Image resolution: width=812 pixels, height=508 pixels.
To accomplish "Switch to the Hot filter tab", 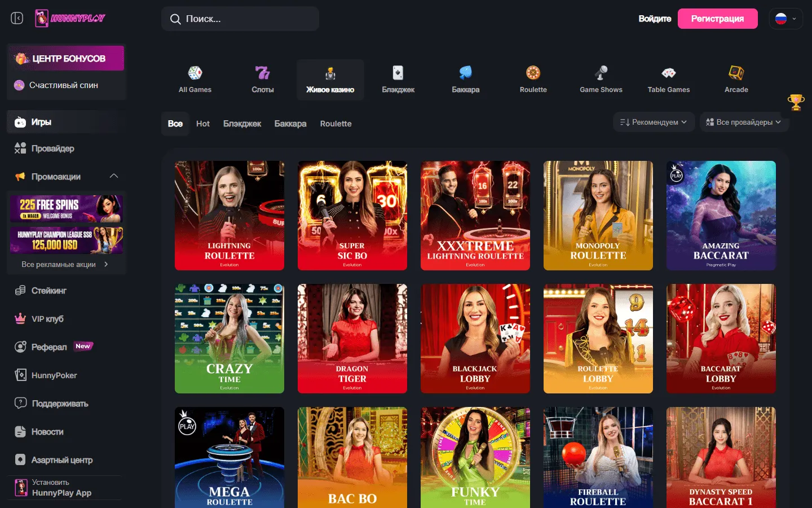I will (203, 124).
